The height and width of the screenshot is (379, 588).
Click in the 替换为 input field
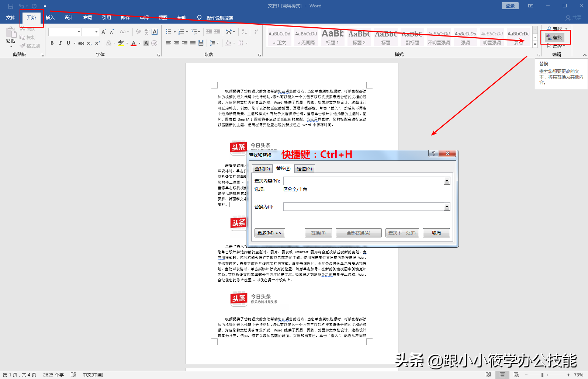(363, 207)
